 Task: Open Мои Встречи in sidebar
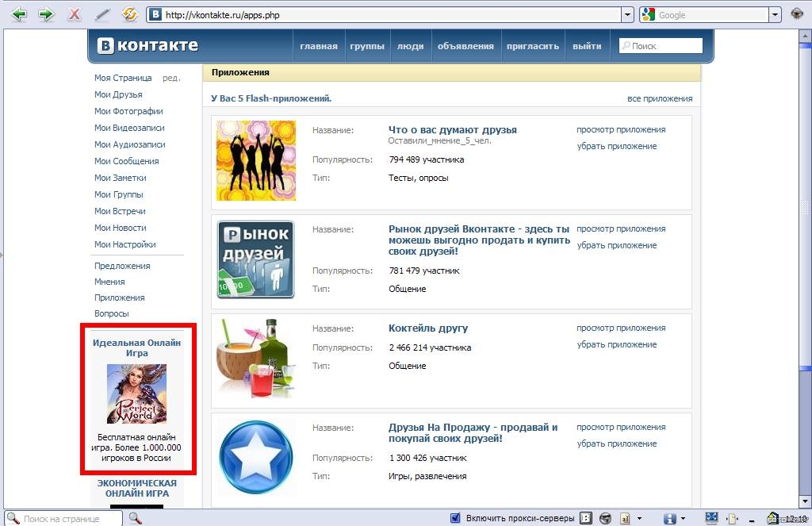(x=120, y=211)
